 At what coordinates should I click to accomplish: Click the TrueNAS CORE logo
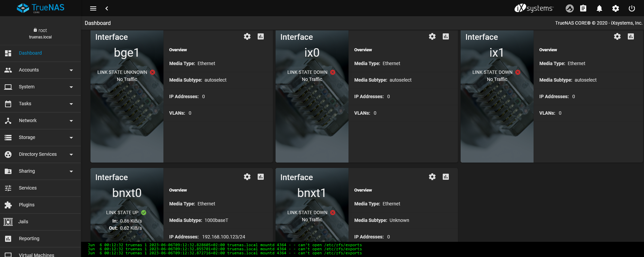(41, 8)
